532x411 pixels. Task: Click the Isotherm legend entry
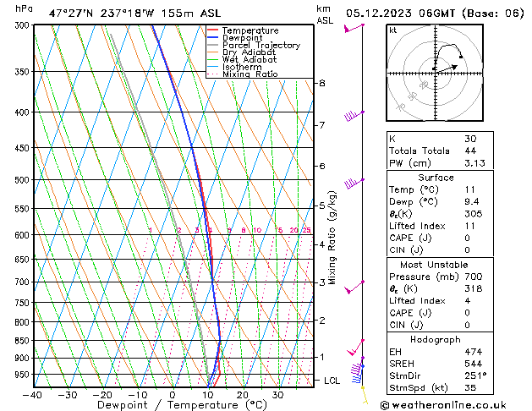point(234,67)
